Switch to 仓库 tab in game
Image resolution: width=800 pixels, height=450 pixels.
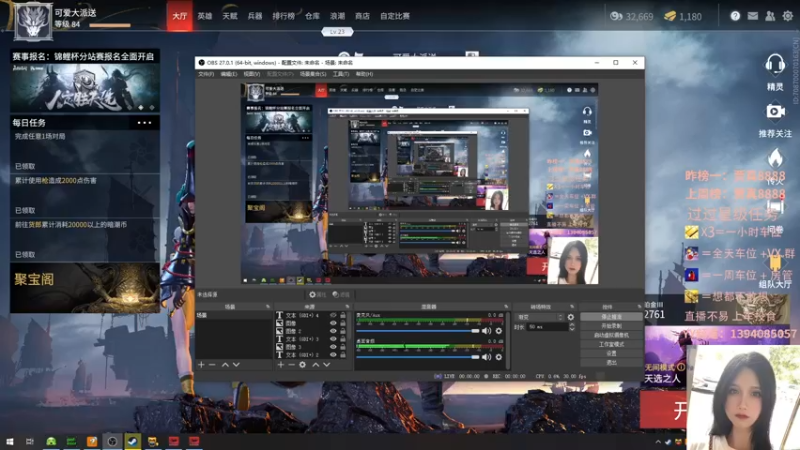point(312,16)
